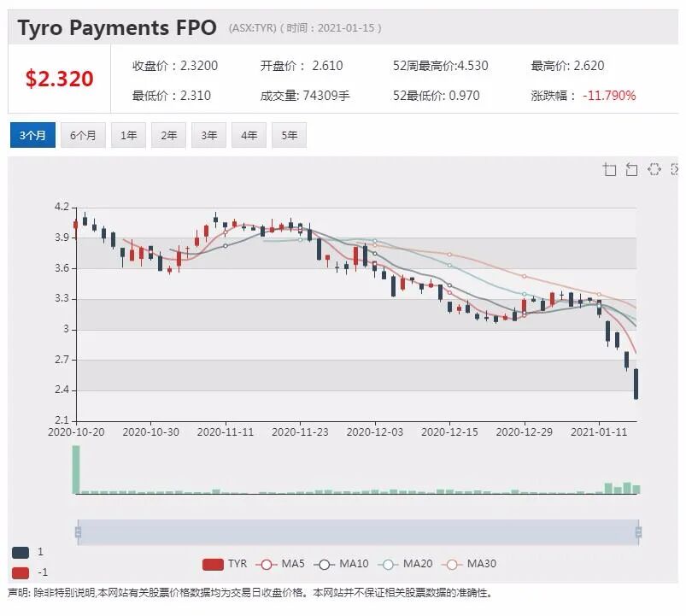Image resolution: width=686 pixels, height=616 pixels.
Task: Grab the right handle of data zoom slider
Action: click(639, 532)
